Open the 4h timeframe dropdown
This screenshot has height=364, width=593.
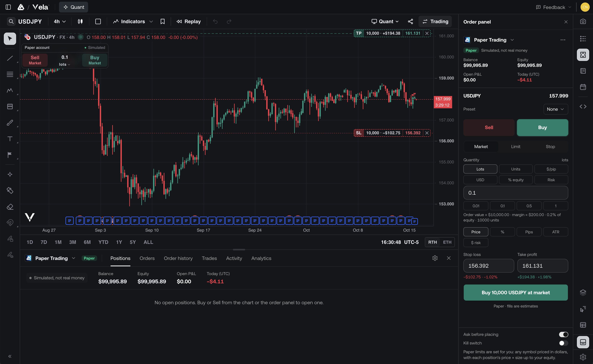pyautogui.click(x=60, y=21)
